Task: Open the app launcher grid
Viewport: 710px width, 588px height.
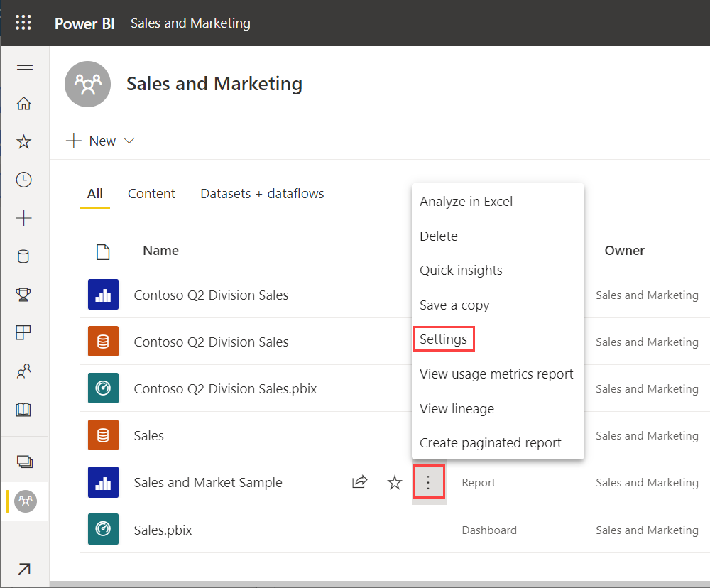Action: (23, 22)
